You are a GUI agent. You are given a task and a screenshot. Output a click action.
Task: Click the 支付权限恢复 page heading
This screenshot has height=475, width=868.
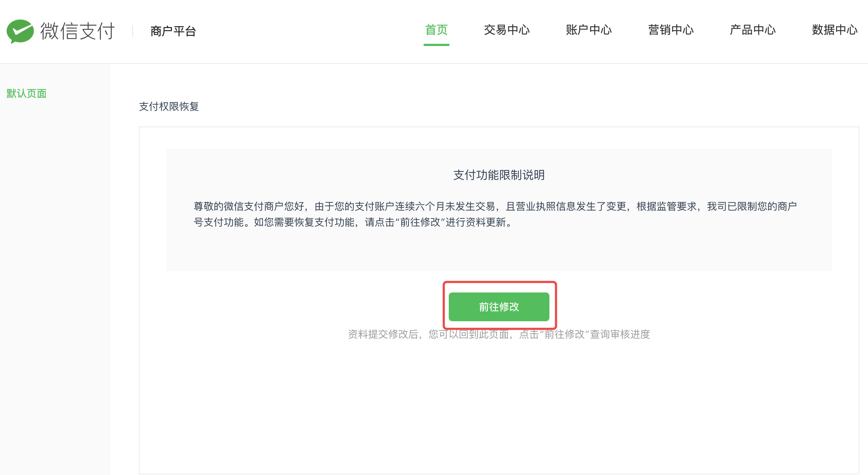(169, 107)
